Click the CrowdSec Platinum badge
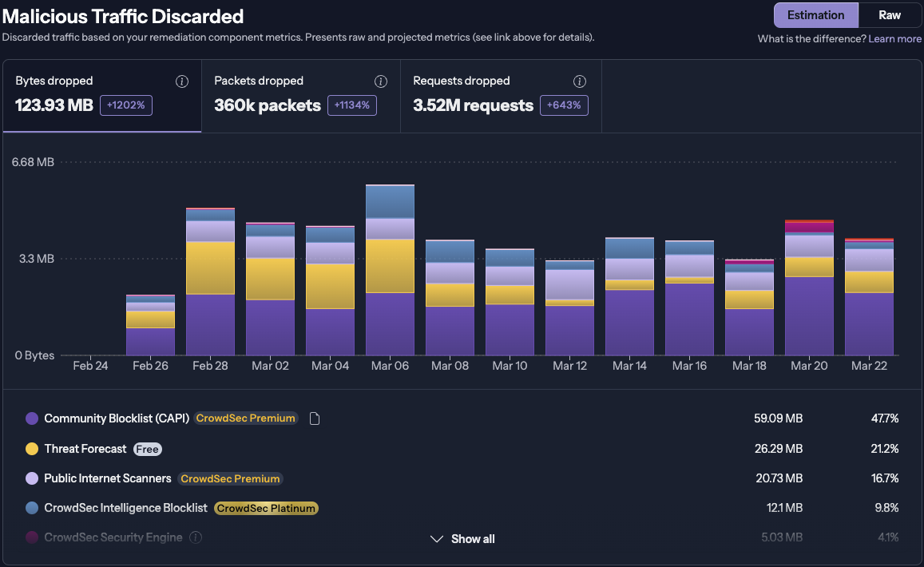The width and height of the screenshot is (924, 567). coord(267,508)
